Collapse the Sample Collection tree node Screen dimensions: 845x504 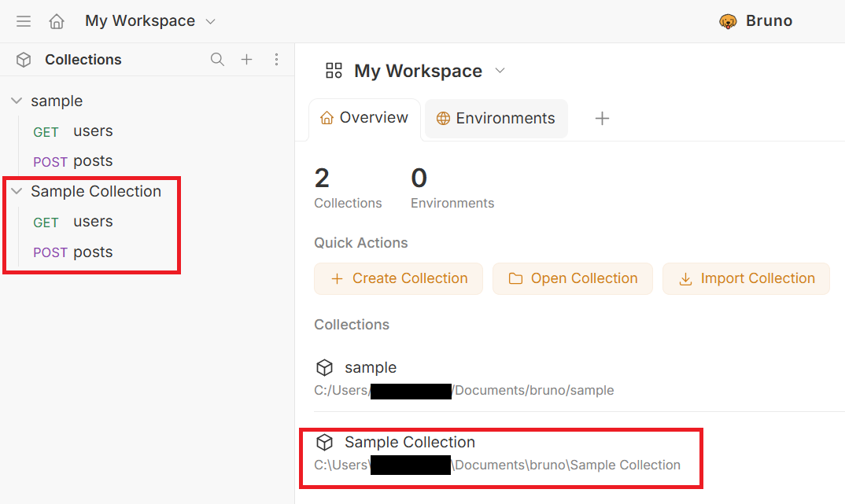tap(17, 191)
